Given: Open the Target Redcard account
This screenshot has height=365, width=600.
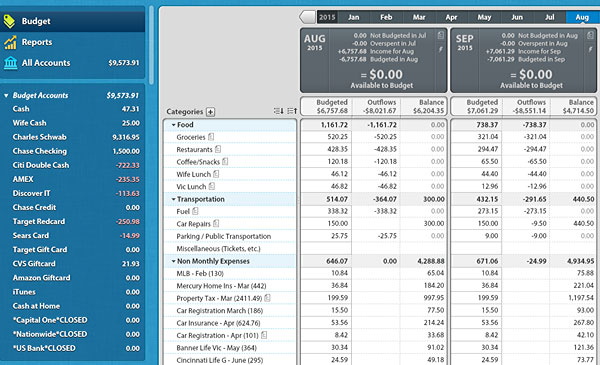Looking at the screenshot, I should click(73, 222).
